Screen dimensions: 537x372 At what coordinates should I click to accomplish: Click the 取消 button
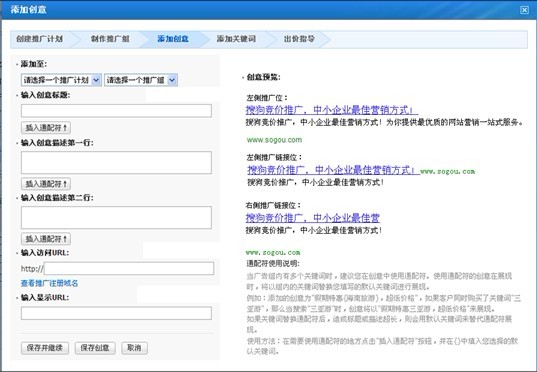[x=134, y=348]
